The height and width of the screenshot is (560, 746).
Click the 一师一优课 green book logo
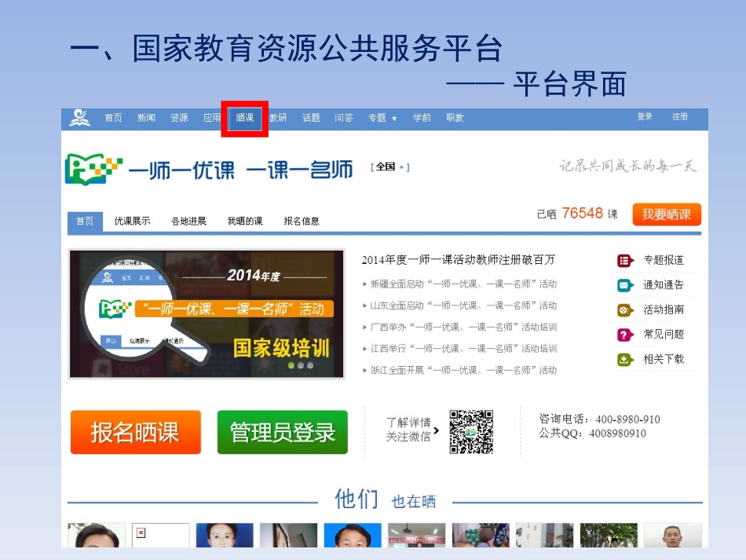(93, 168)
